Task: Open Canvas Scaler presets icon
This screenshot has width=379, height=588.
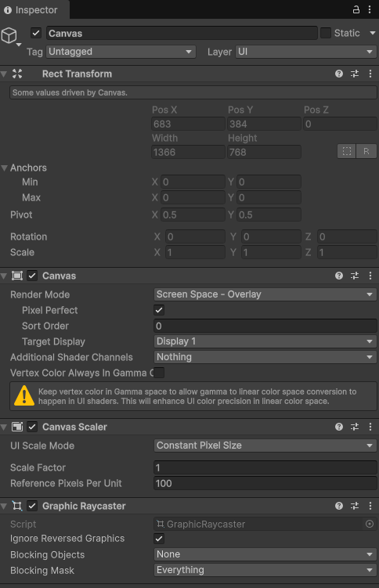Action: (355, 427)
